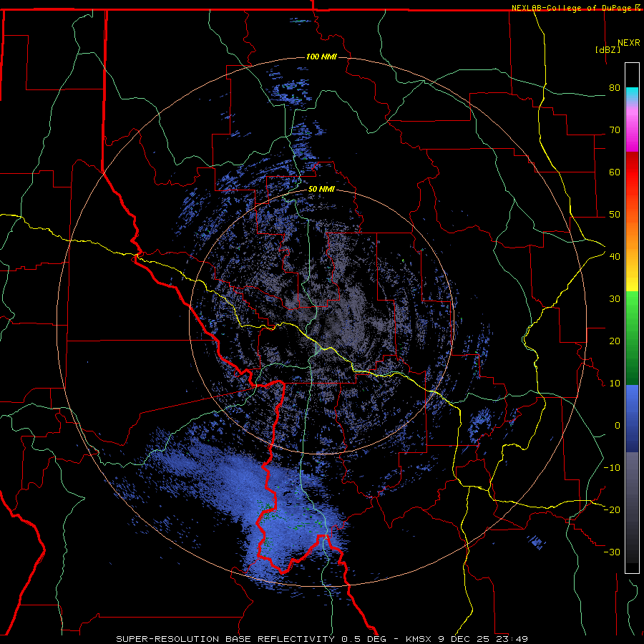The height and width of the screenshot is (644, 644).
Task: Click the 60 value on the dBZ scale
Action: coord(615,172)
